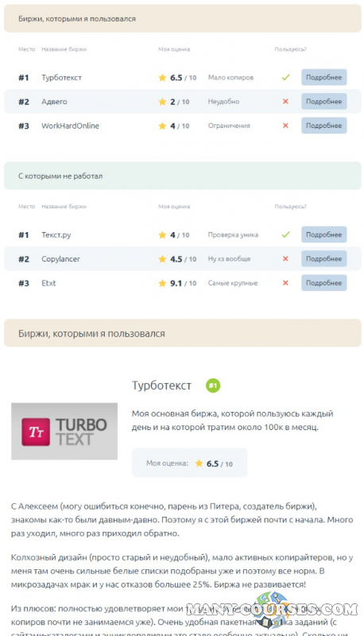Click the red cross in Copylancer row
This screenshot has height=636, width=364.
[285, 259]
